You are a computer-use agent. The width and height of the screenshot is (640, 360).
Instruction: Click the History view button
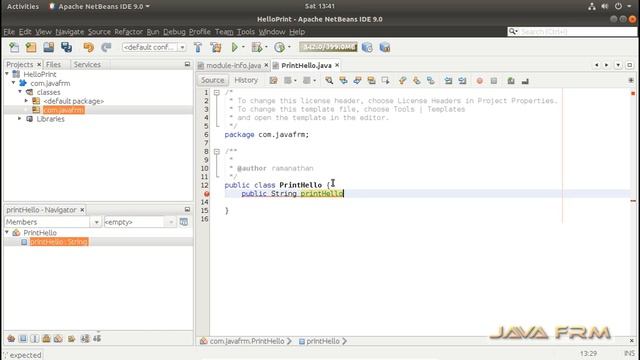246,80
